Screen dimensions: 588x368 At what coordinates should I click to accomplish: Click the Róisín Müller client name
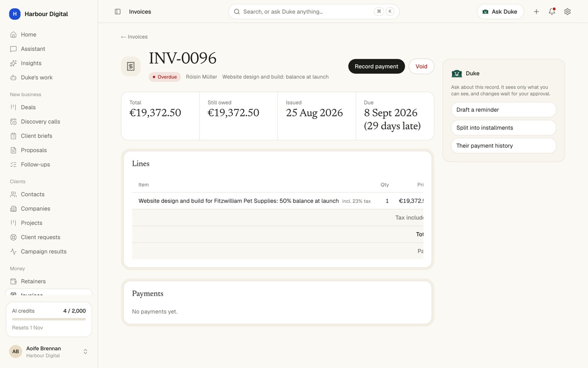(x=201, y=77)
